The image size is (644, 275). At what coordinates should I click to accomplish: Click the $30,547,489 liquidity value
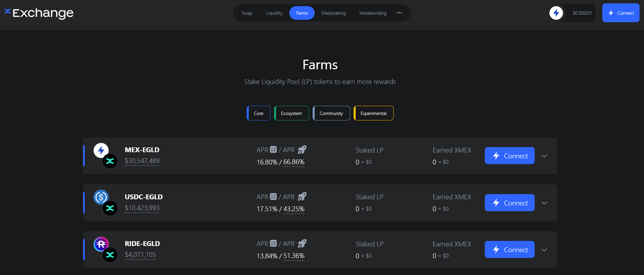[142, 161]
